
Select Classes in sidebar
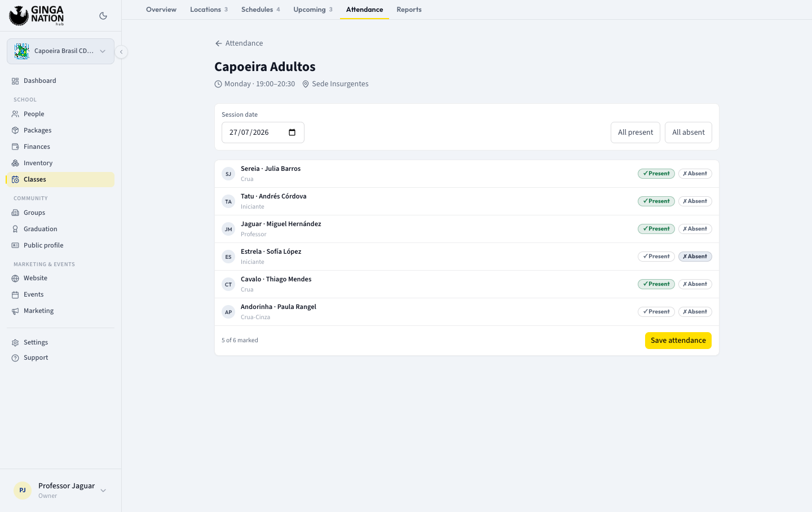pos(60,179)
